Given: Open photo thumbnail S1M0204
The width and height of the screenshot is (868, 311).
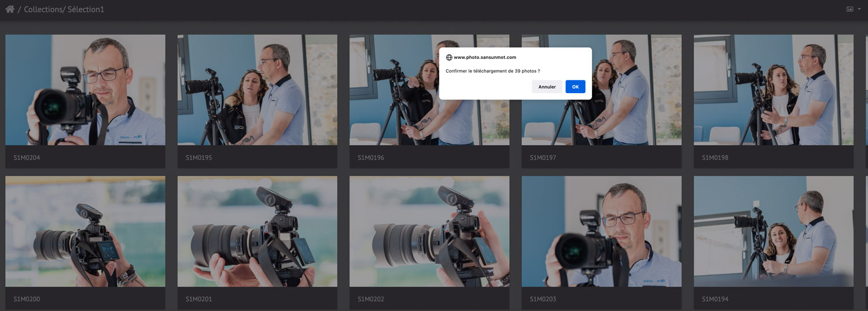Looking at the screenshot, I should [x=85, y=90].
